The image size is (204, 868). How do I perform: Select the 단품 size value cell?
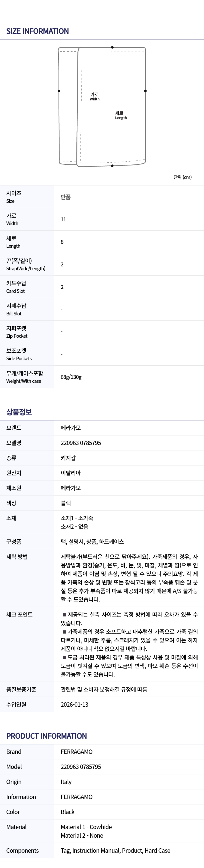point(66,197)
